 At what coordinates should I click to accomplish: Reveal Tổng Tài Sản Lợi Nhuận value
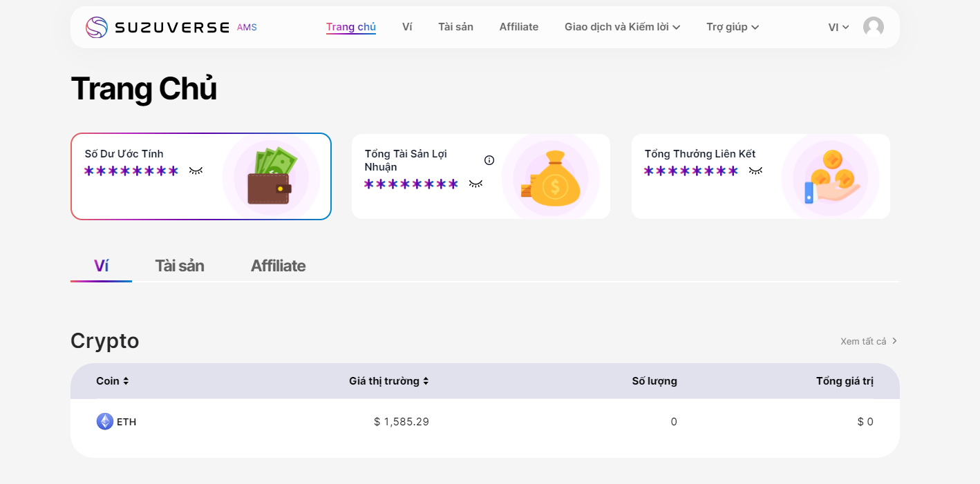click(475, 184)
